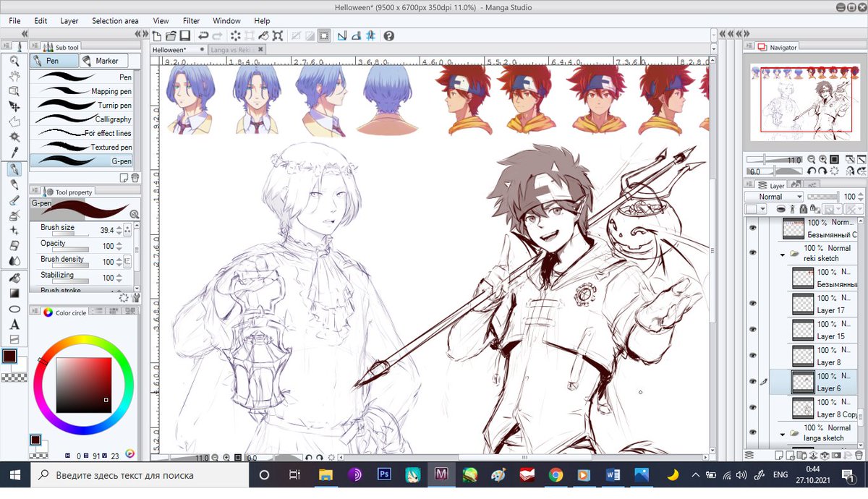Screen dimensions: 868x499
Task: Click the Help question mark icon
Action: (x=389, y=35)
